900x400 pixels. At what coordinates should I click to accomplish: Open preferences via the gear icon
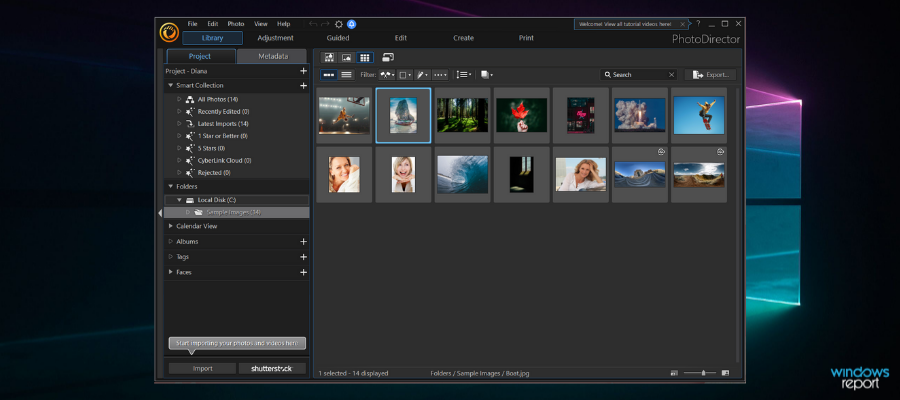339,24
